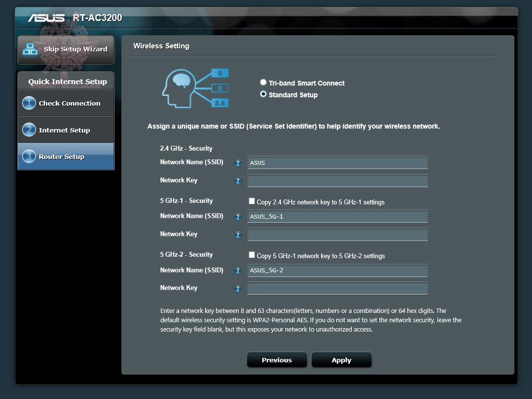Enable copy 2.4 GHz key to 5 GHz-1
532x399 pixels.
252,201
